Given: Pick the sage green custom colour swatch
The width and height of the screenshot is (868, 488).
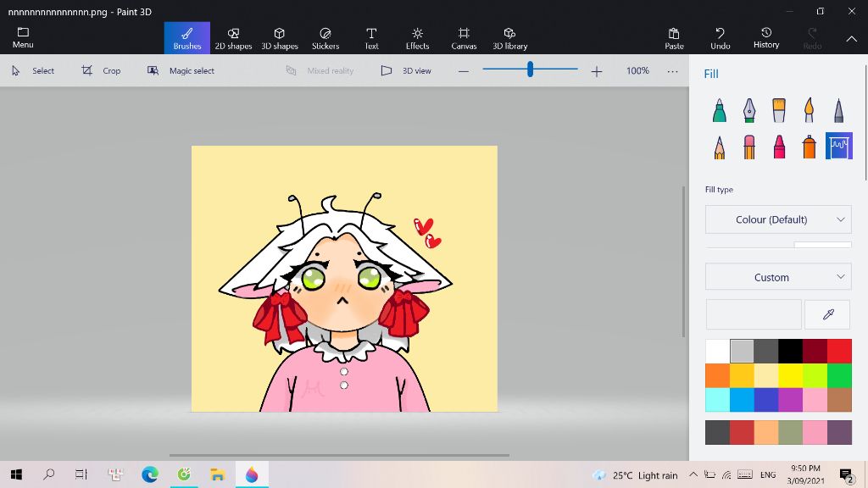Looking at the screenshot, I should 791,433.
